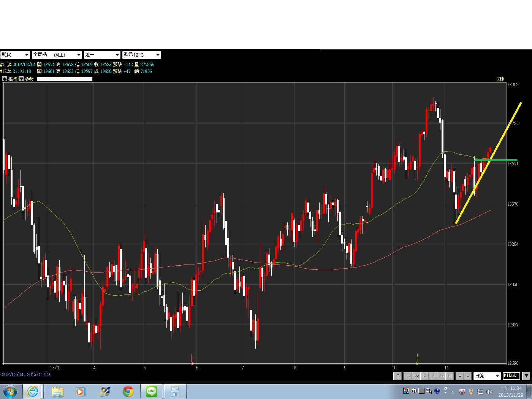Click the blue help question-mark tray icon
This screenshot has width=532, height=399.
click(x=437, y=391)
